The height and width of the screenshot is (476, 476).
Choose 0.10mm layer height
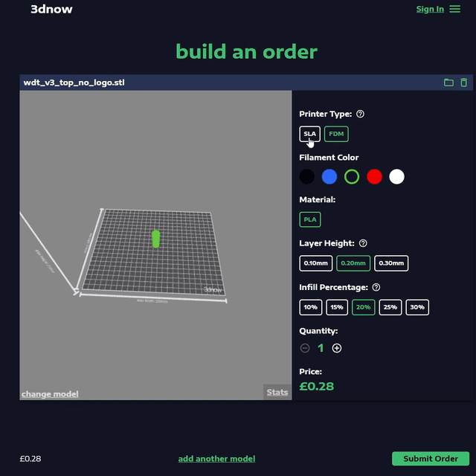(x=316, y=263)
